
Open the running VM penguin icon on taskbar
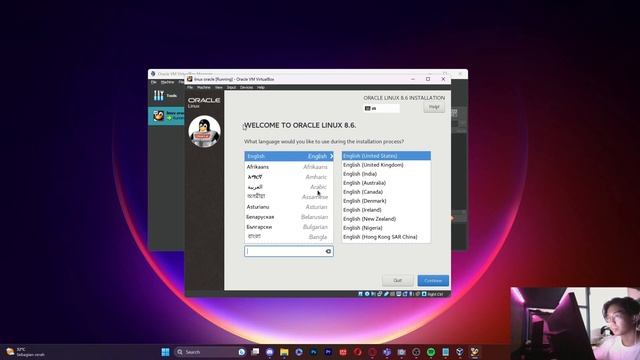474,352
